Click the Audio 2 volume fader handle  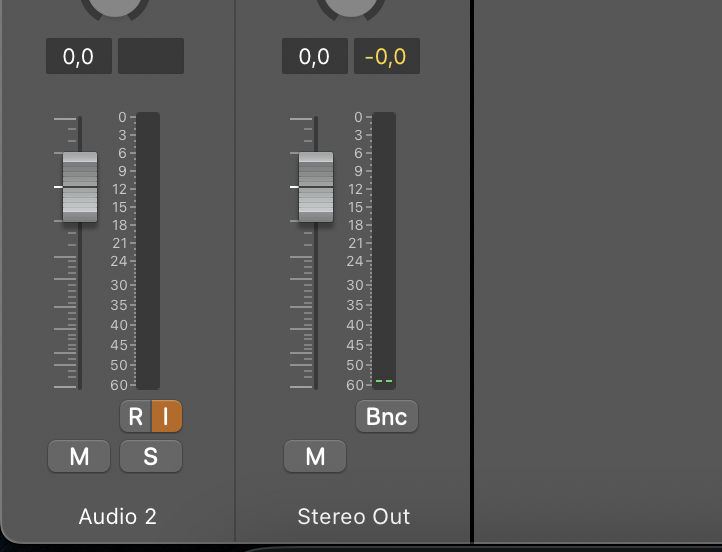(x=80, y=187)
